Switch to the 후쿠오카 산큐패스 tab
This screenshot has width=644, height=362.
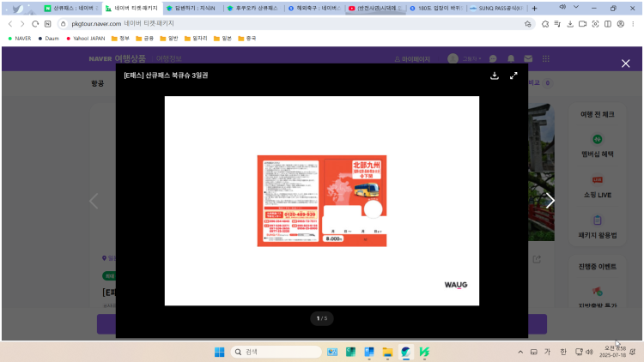[253, 9]
